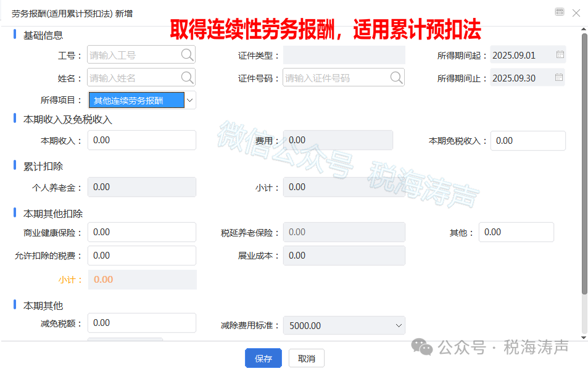Click the search icon in 证件号码 field
The width and height of the screenshot is (588, 371).
tap(397, 78)
